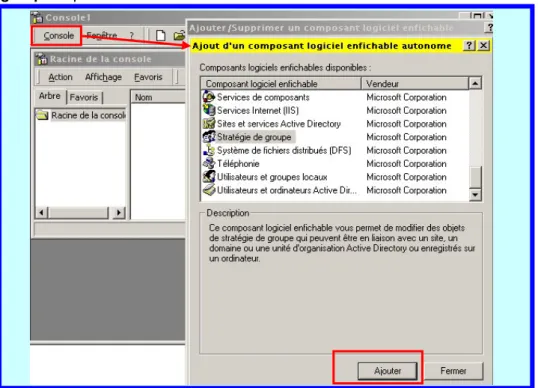Select the Services Internet (IIS) row text
Screen dimensions: 538x388
tap(258, 110)
